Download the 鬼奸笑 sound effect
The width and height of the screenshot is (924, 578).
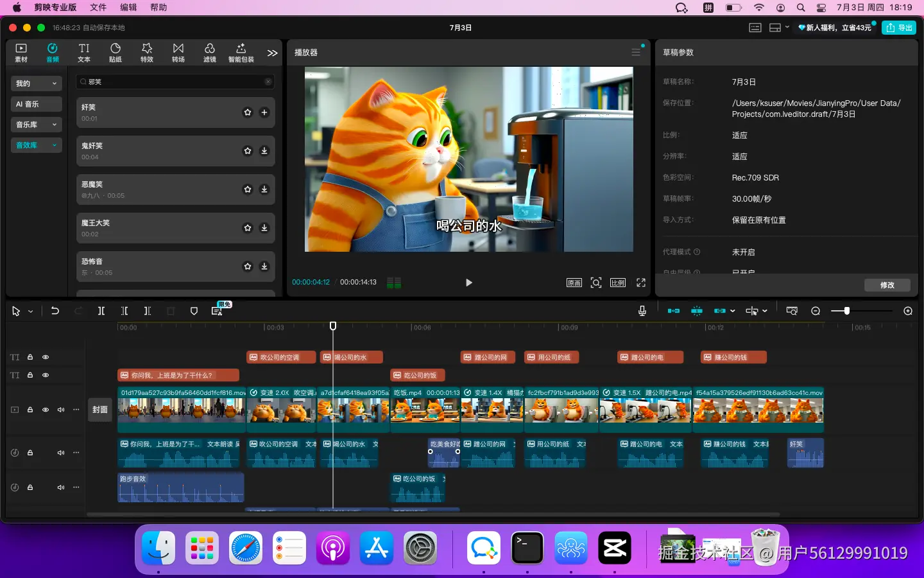[x=264, y=151]
